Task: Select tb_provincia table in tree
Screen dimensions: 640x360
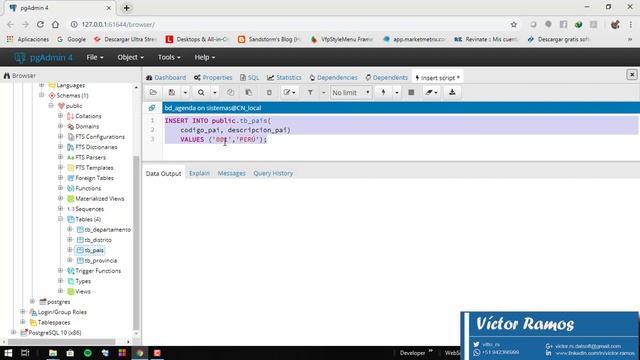Action: point(100,260)
